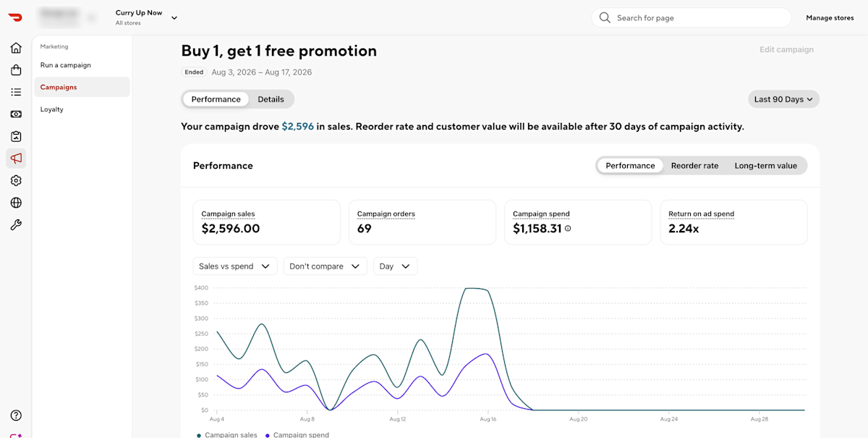Click the info icon beside $1,158.31
This screenshot has width=868, height=438.
point(568,229)
